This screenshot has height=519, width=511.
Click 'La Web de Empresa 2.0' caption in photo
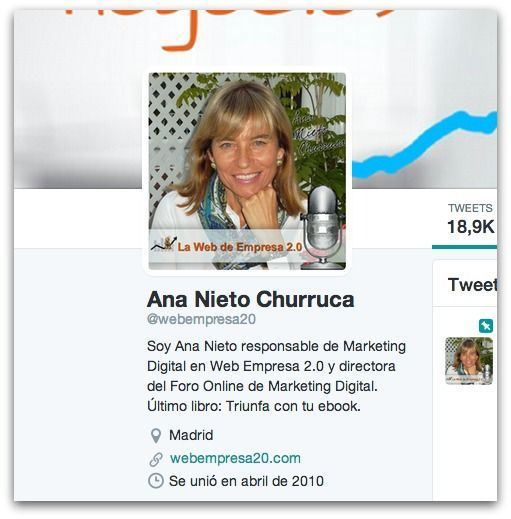pos(240,247)
